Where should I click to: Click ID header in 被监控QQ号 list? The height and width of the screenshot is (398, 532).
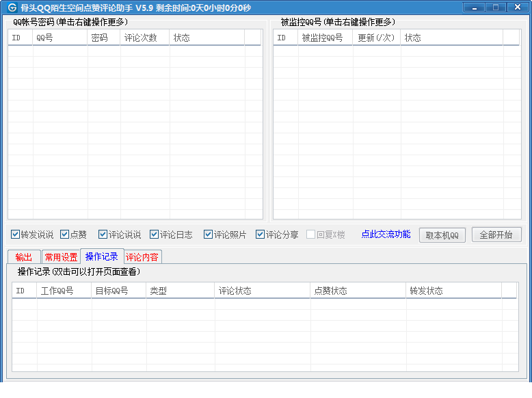pyautogui.click(x=285, y=38)
